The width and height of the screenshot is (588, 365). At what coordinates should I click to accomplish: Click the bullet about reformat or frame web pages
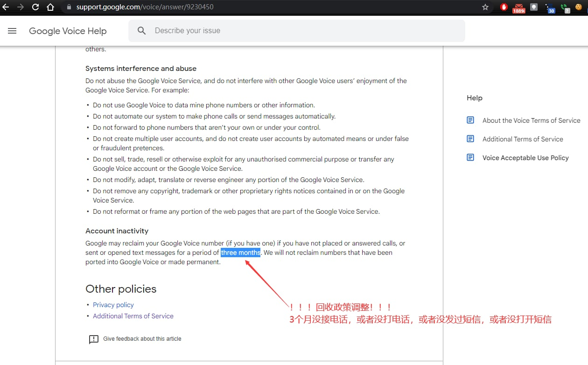pos(236,211)
